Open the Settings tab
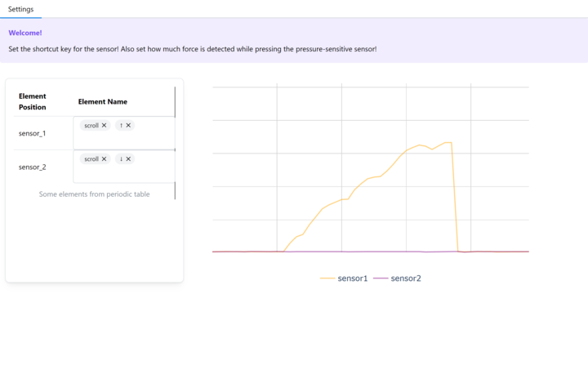The height and width of the screenshot is (392, 588). (x=20, y=9)
